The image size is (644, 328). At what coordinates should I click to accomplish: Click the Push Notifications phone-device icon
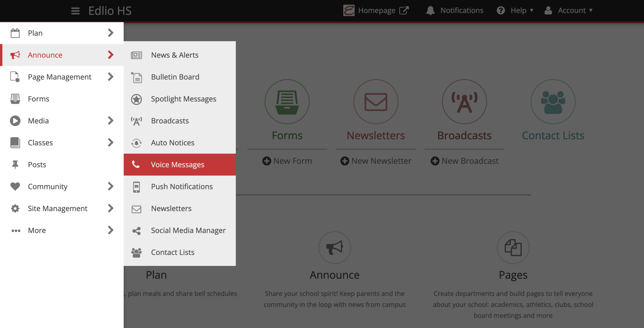(136, 187)
